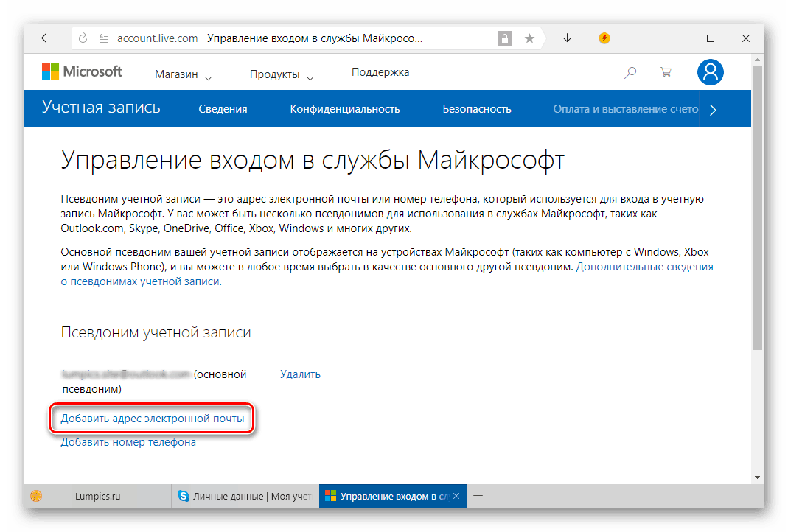Open the browser hamburger menu

click(x=640, y=38)
